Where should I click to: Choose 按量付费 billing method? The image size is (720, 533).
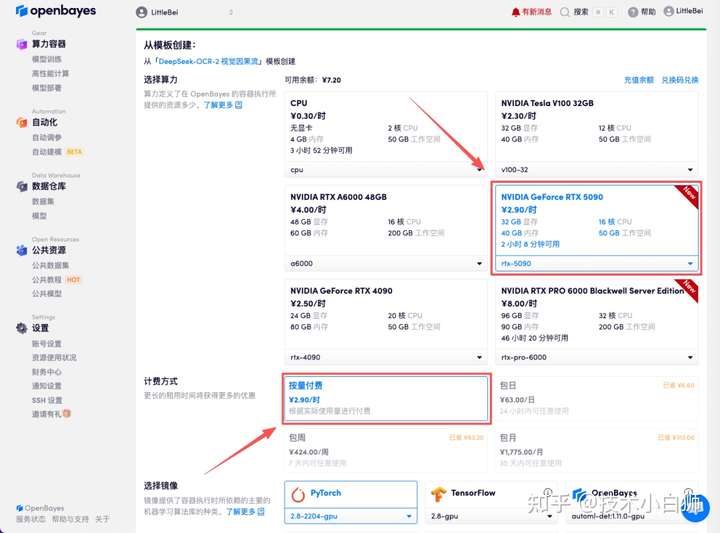386,398
